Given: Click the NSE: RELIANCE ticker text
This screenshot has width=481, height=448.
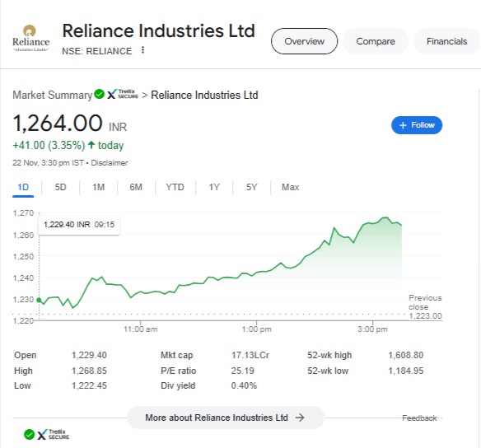Looking at the screenshot, I should pyautogui.click(x=96, y=51).
